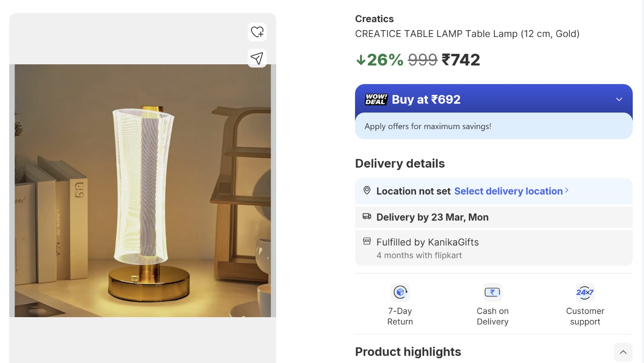Click the CREATICE TABLE LAMP product title
Viewport: 644px width, 363px height.
[467, 34]
